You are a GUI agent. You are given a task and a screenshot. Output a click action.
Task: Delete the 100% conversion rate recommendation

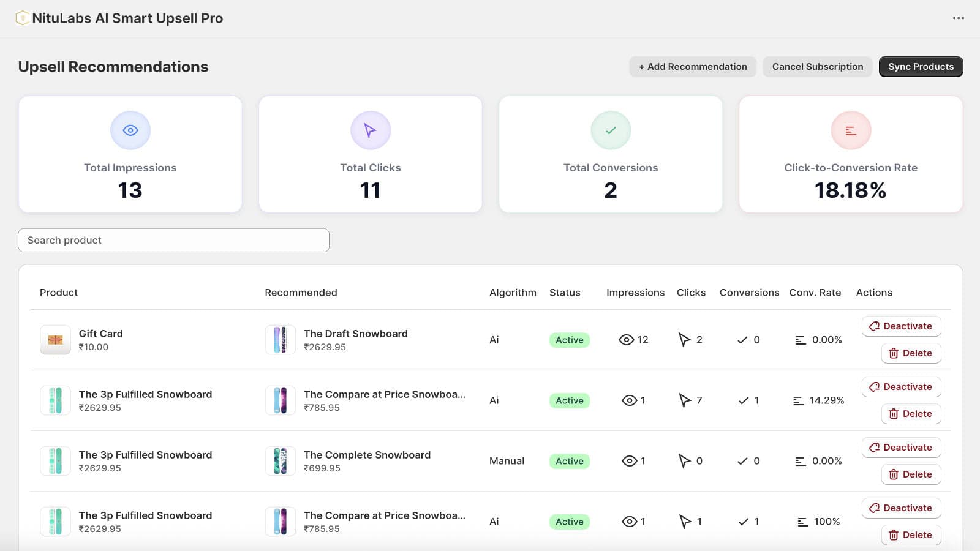tap(911, 535)
